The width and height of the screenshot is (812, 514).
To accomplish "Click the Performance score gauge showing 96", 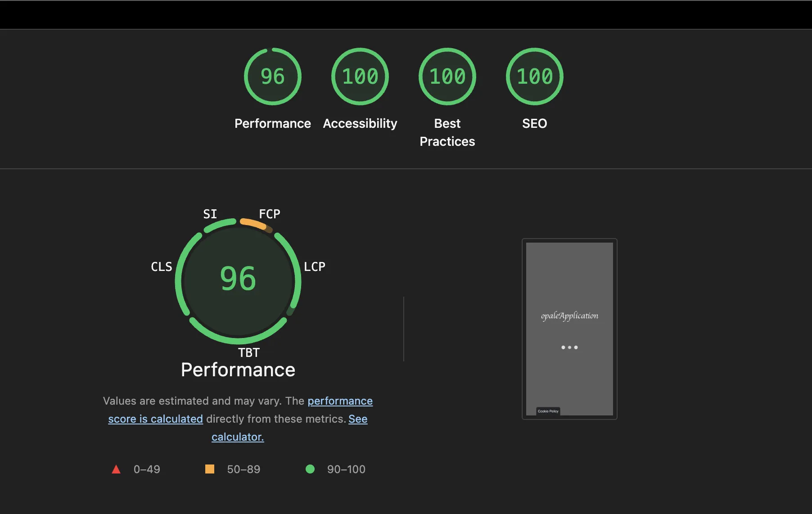I will click(x=272, y=77).
